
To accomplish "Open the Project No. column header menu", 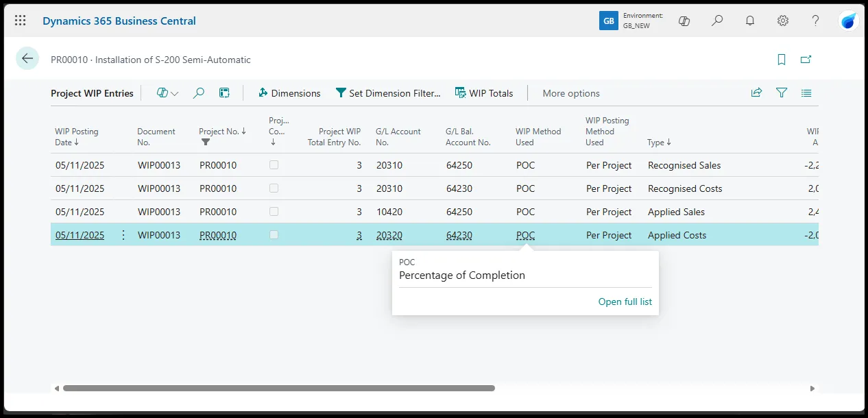I will pyautogui.click(x=222, y=132).
